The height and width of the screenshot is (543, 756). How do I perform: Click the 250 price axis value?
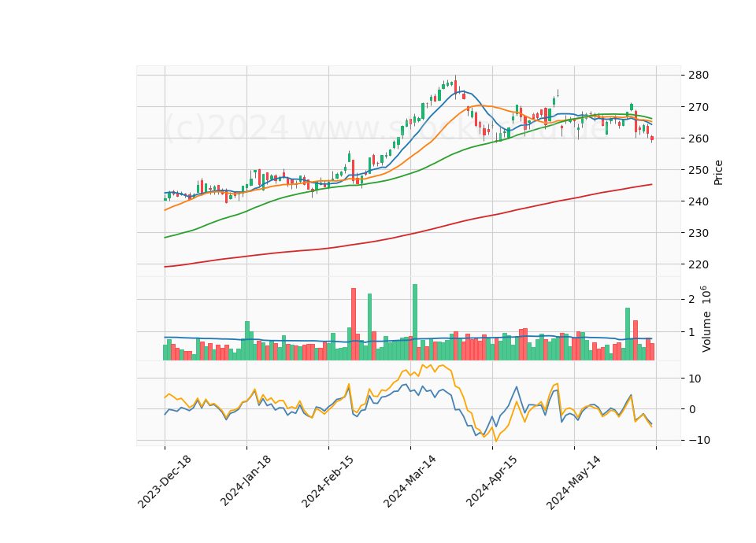click(x=699, y=170)
